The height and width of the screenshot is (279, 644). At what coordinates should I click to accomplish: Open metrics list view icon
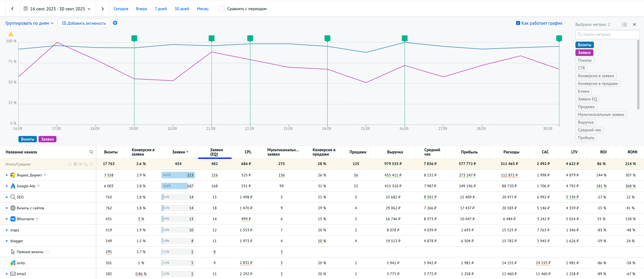point(624,24)
